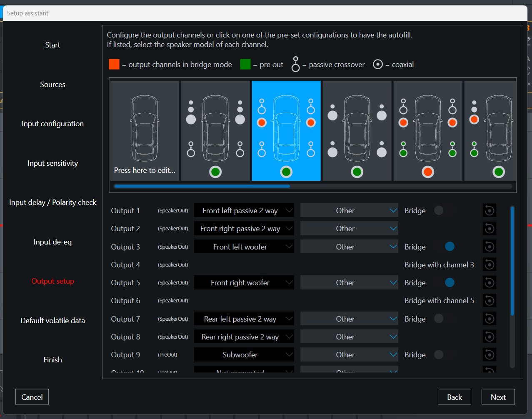532x419 pixels.
Task: Click the reset icon on the Output 3 row
Action: (x=490, y=247)
